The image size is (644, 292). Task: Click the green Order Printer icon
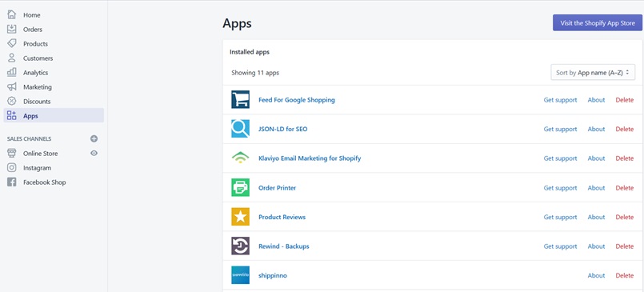(240, 188)
